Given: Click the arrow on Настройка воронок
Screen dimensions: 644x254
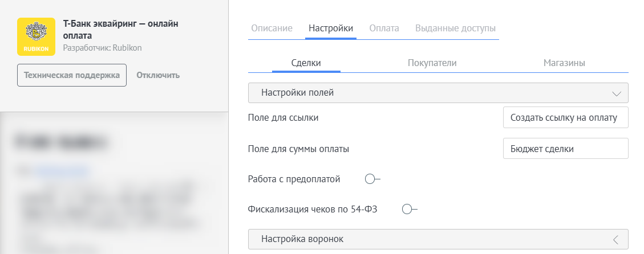Looking at the screenshot, I should coord(615,240).
